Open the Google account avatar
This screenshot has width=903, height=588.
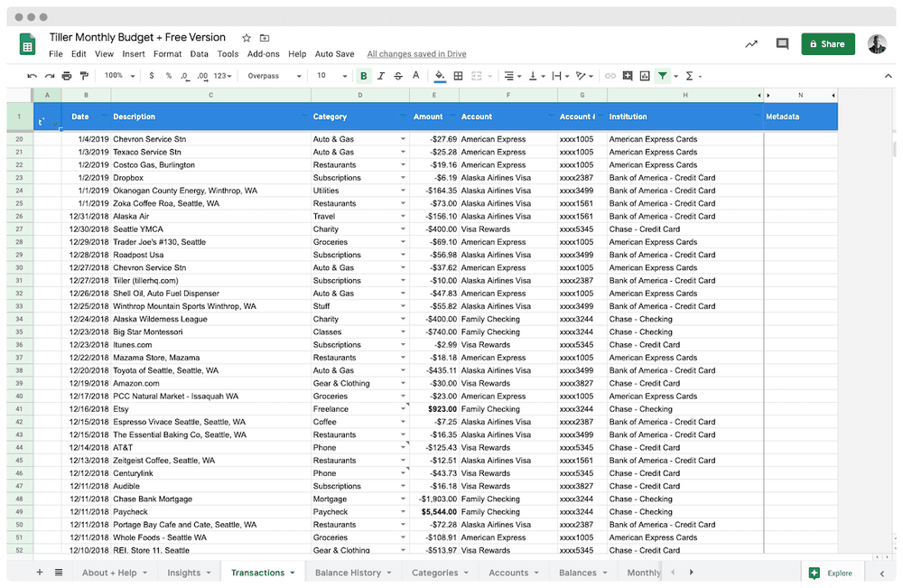tap(877, 44)
